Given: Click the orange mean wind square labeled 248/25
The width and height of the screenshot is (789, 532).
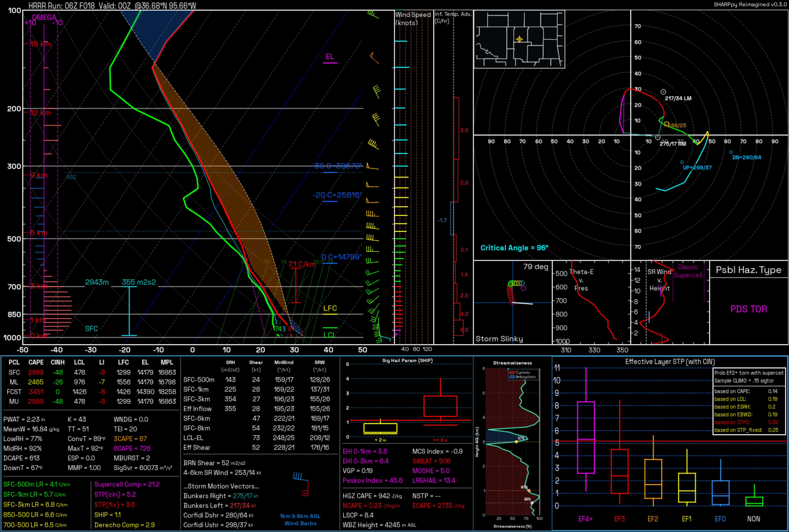Looking at the screenshot, I should tap(667, 124).
